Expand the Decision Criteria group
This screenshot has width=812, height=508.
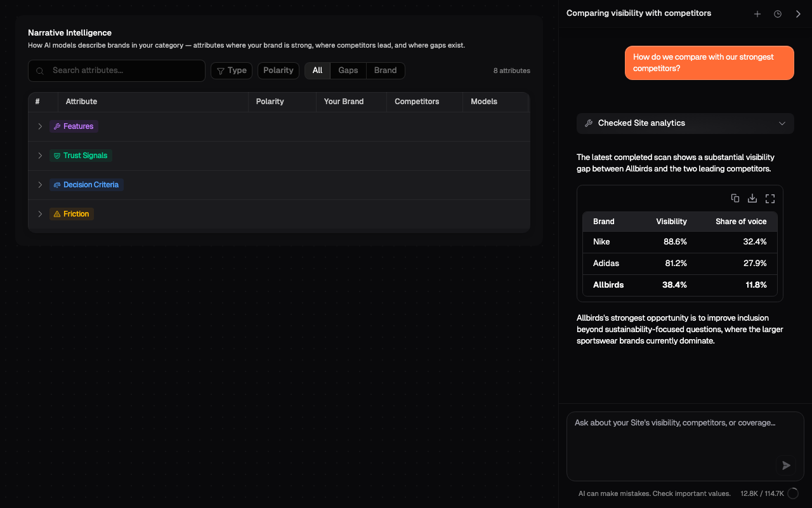pos(40,185)
